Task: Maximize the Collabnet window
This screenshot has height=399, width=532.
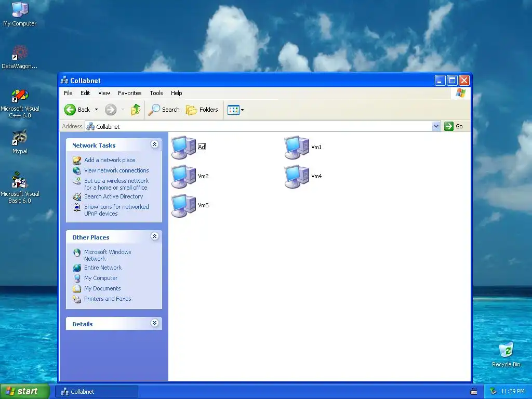Action: coord(452,81)
